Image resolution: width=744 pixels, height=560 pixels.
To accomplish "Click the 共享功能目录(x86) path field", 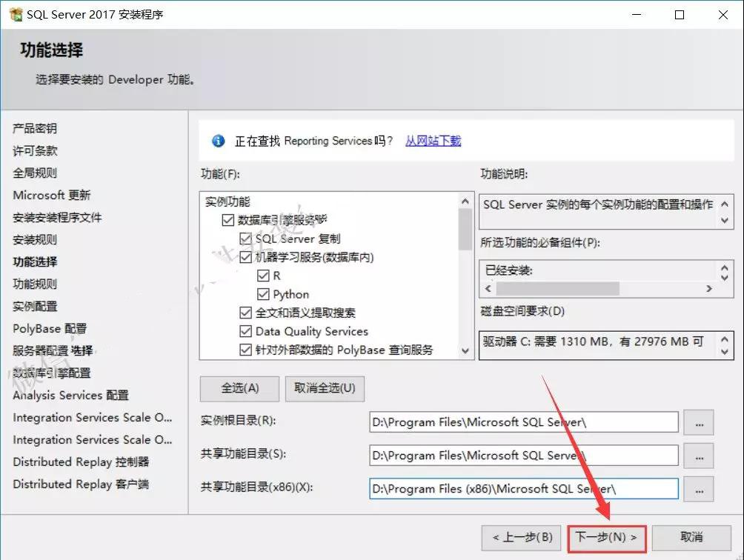I will pos(524,488).
